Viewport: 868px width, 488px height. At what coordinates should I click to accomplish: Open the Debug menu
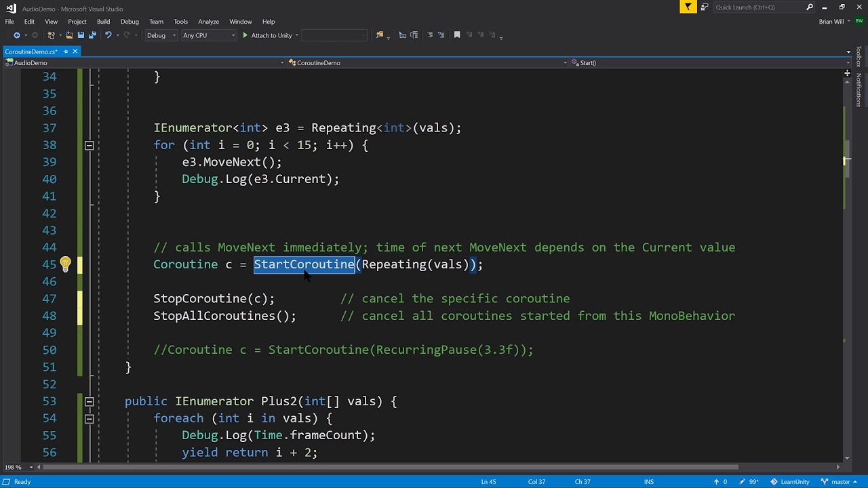coord(130,22)
